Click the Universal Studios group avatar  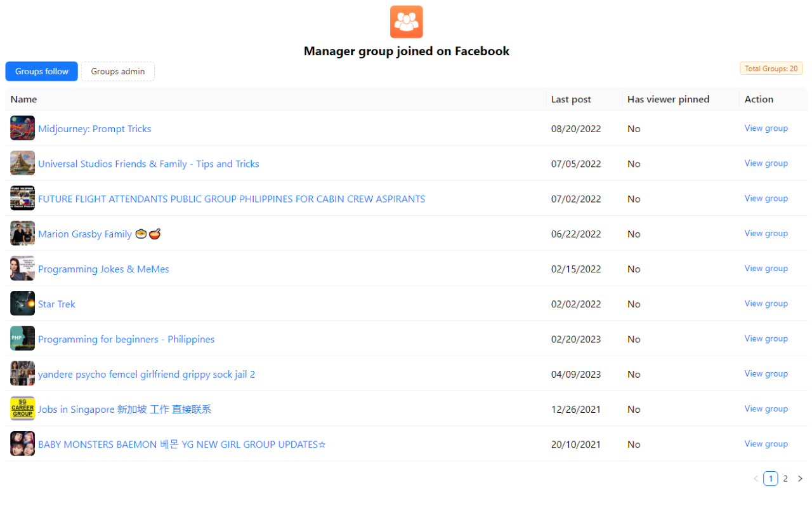[22, 163]
